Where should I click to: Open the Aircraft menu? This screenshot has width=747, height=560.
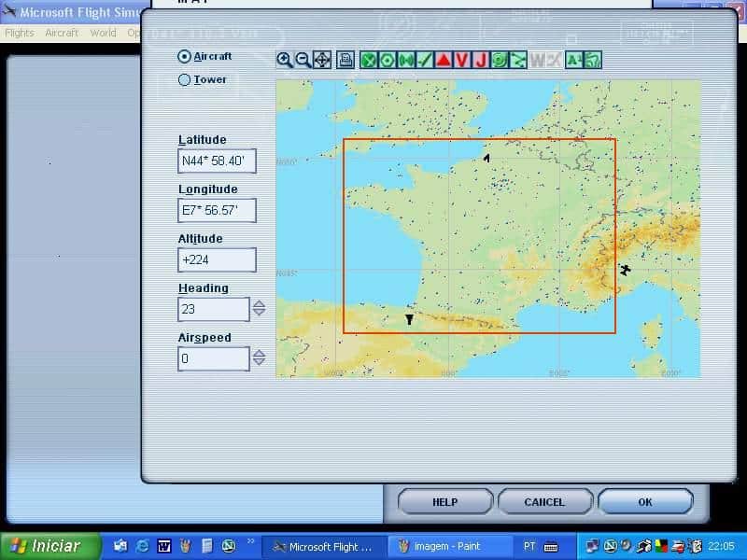pyautogui.click(x=62, y=33)
